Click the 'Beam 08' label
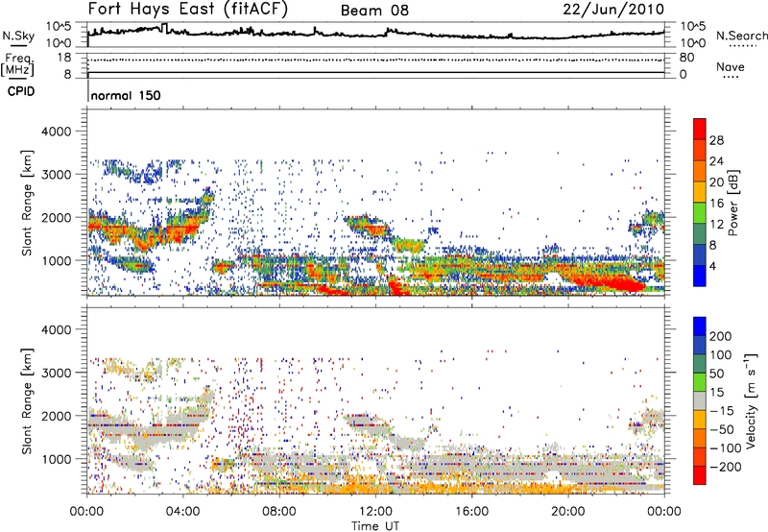 374,11
